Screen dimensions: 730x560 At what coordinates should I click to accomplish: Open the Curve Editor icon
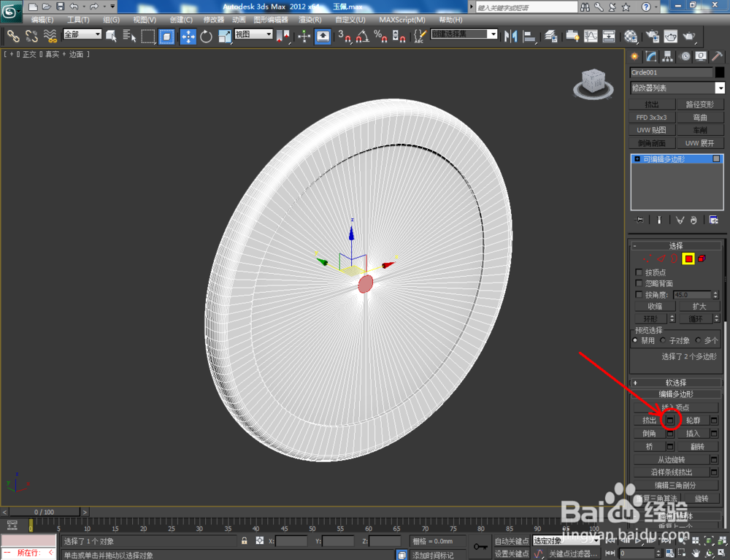click(591, 37)
